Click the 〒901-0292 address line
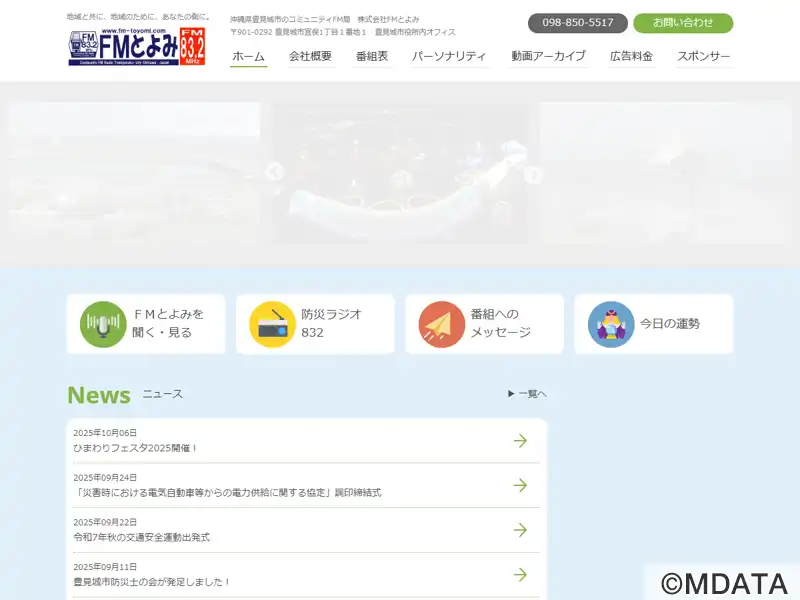The height and width of the screenshot is (600, 800). coord(343,32)
